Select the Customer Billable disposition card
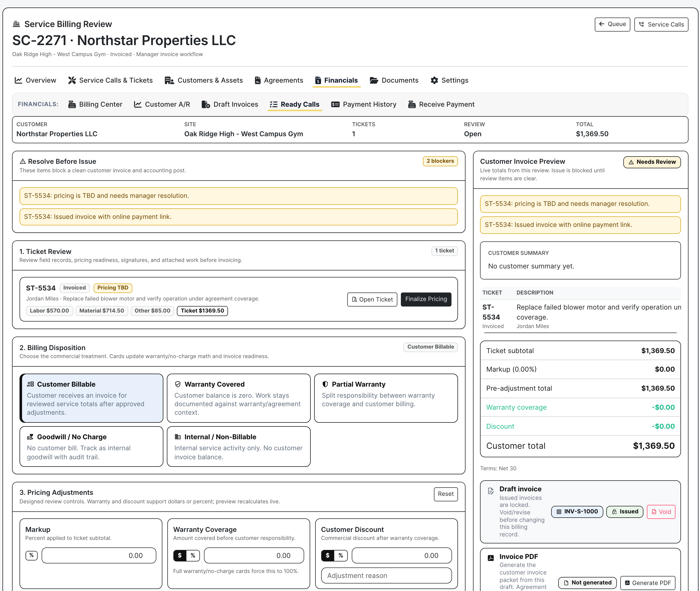Viewport: 700px width, 591px height. 91,398
